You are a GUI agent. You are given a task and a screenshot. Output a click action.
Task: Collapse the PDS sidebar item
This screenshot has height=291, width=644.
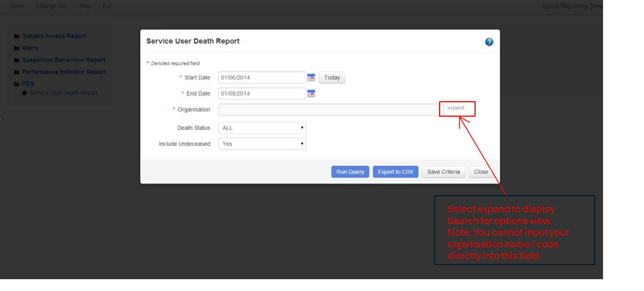coord(28,84)
